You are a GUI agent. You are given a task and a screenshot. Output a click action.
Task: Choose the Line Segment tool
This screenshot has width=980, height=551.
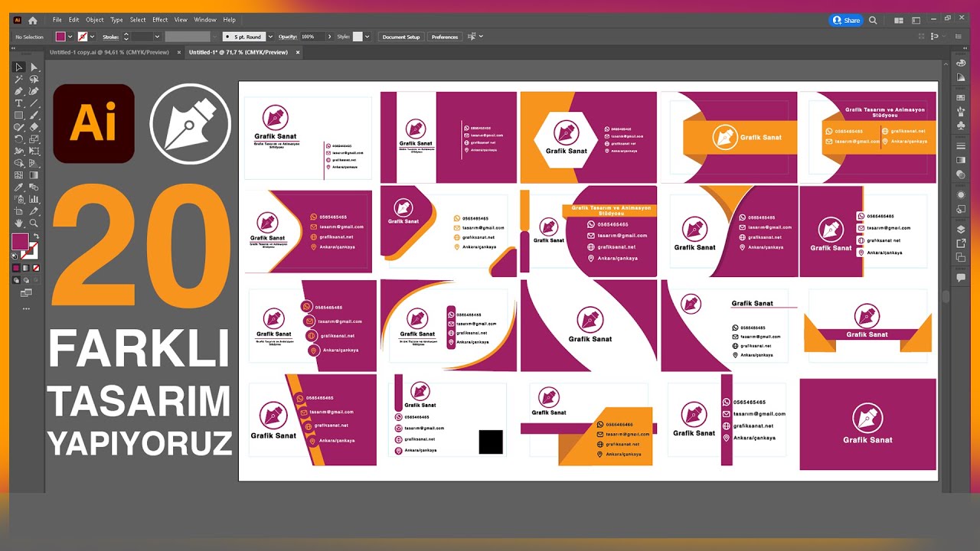pyautogui.click(x=34, y=103)
